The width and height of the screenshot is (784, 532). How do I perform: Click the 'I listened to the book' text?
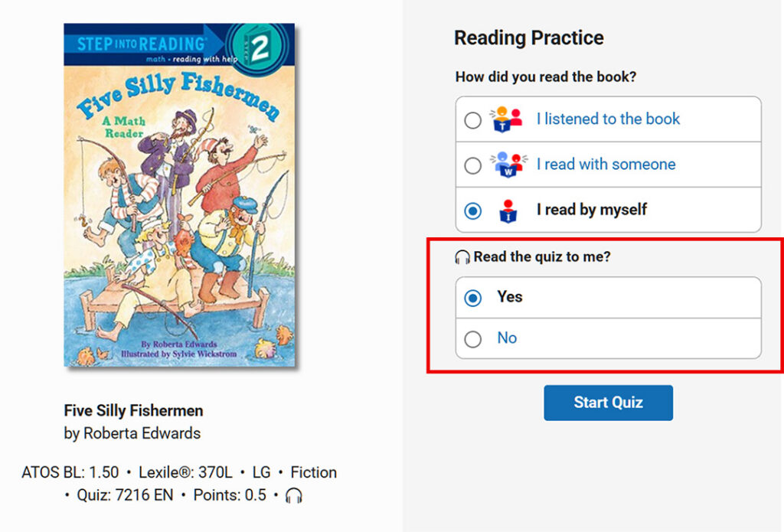tap(608, 119)
